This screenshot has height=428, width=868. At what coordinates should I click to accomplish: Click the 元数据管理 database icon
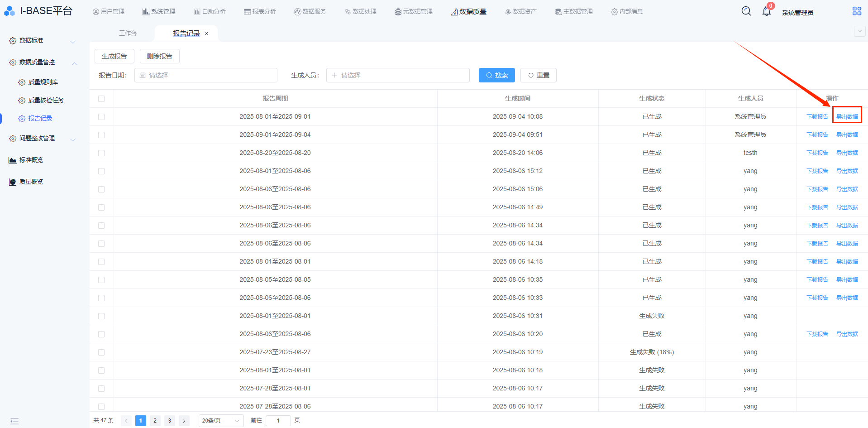398,12
